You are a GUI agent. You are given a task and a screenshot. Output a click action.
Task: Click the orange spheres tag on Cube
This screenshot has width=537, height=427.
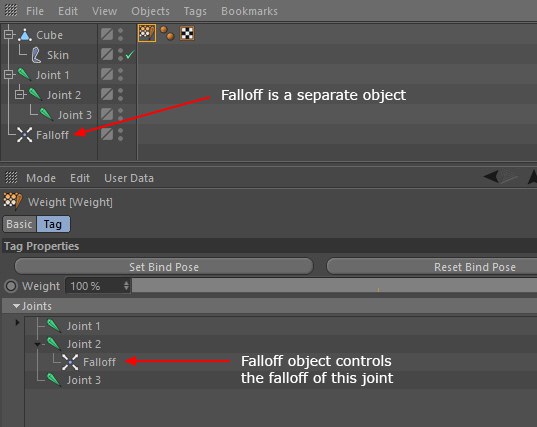pos(167,33)
